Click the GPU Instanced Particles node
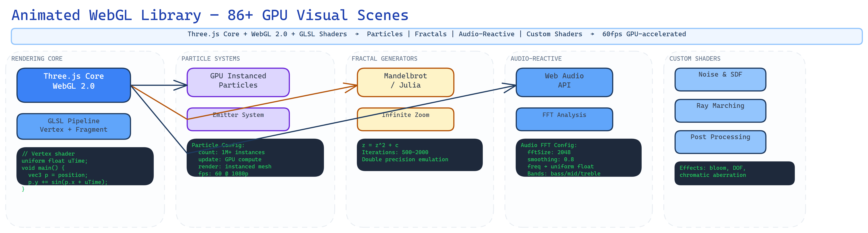This screenshot has height=233, width=868. [238, 82]
